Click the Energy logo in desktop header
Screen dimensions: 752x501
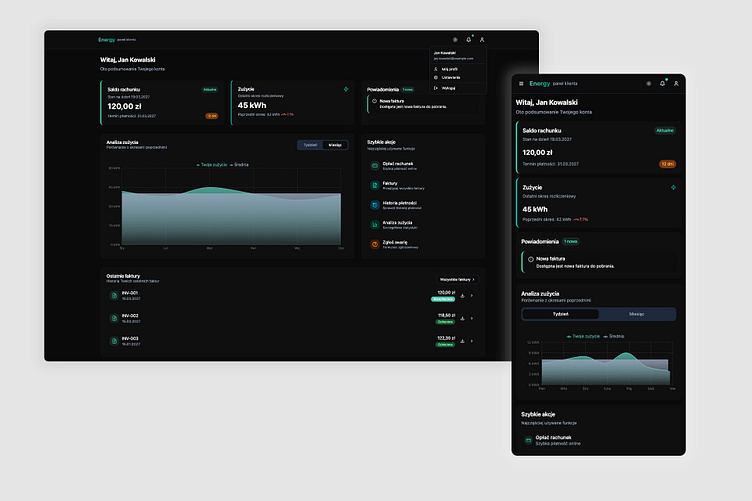tap(106, 40)
